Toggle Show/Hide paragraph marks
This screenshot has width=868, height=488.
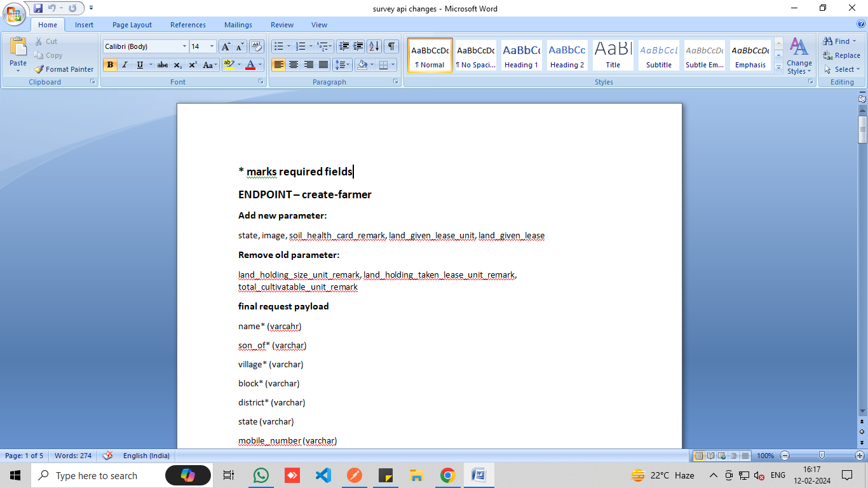point(391,46)
